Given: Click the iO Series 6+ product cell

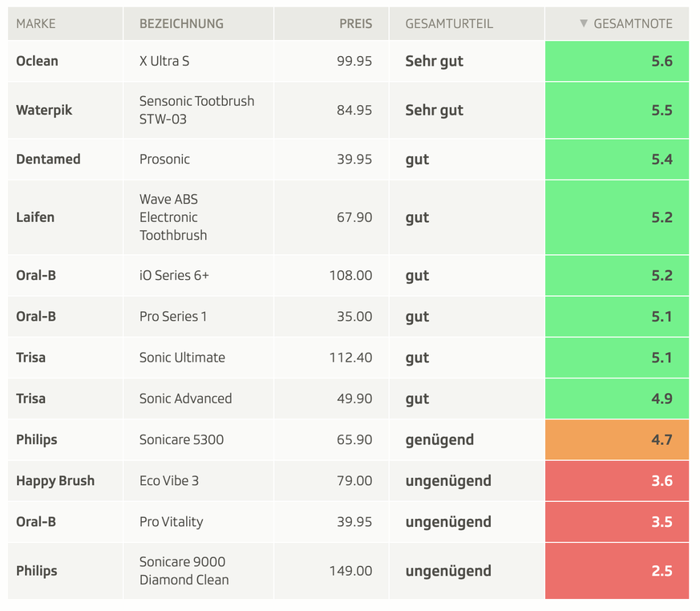Looking at the screenshot, I should point(174,276).
